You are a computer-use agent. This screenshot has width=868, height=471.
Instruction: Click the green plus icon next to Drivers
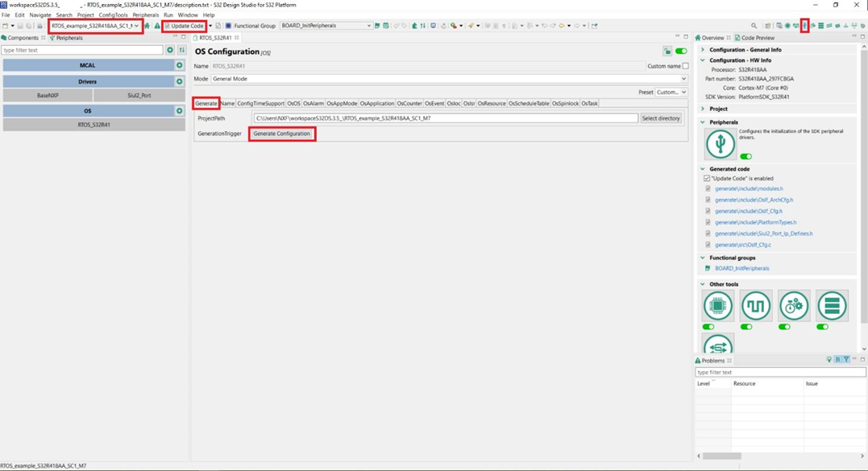pyautogui.click(x=179, y=81)
